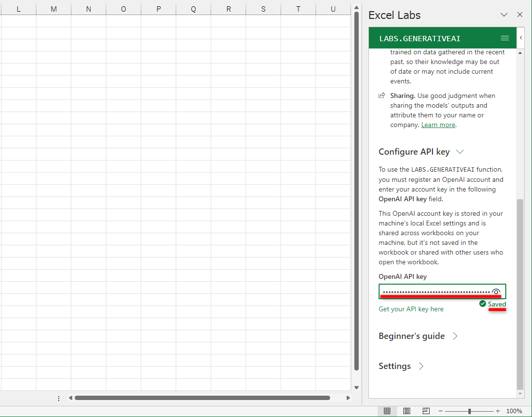Select column M header
The height and width of the screenshot is (417, 532).
[53, 9]
